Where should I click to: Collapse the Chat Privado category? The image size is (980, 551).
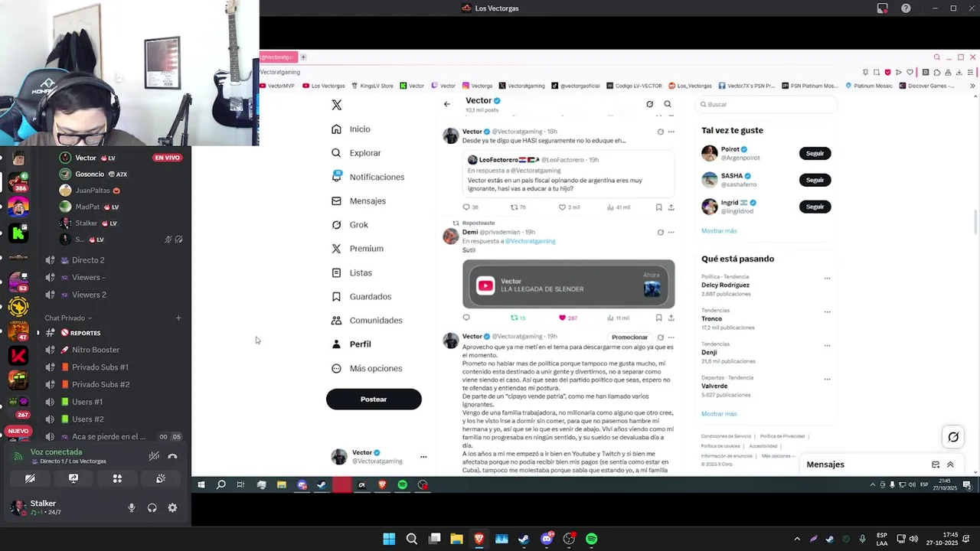68,318
